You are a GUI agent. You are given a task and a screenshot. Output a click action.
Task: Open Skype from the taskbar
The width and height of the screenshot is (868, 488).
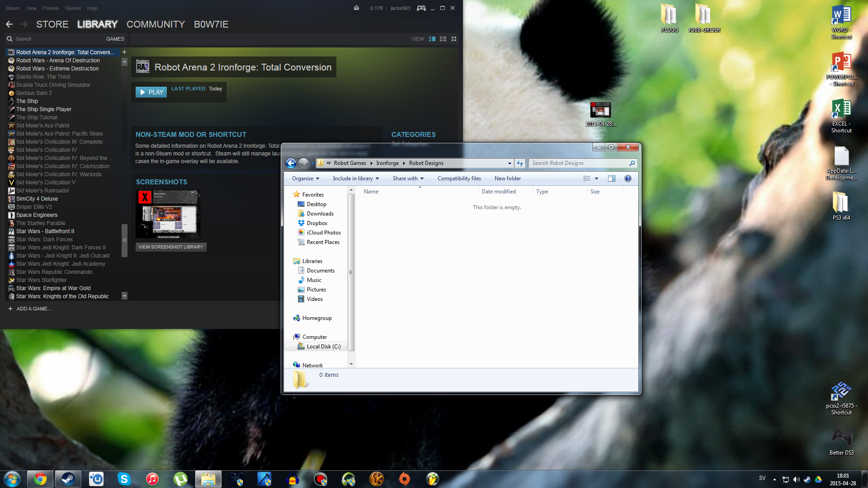pyautogui.click(x=124, y=479)
